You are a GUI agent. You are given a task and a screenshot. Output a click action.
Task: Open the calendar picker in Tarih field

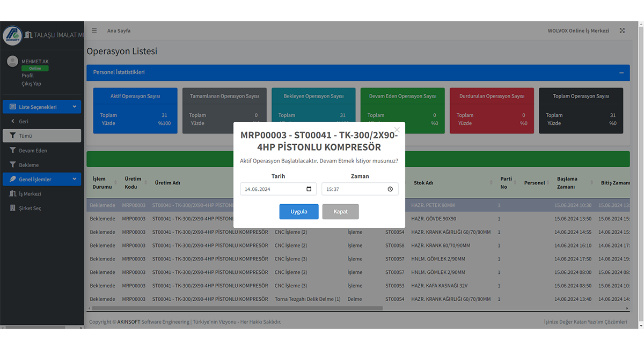[x=309, y=189]
